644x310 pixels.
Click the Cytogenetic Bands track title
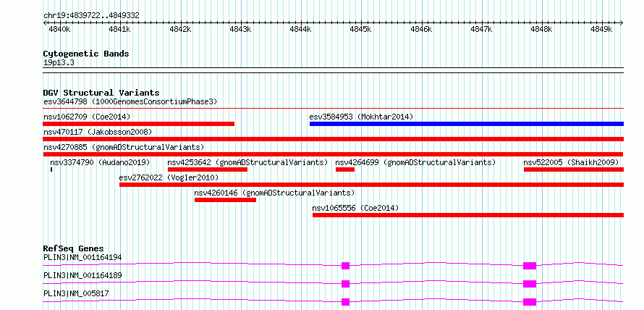86,54
